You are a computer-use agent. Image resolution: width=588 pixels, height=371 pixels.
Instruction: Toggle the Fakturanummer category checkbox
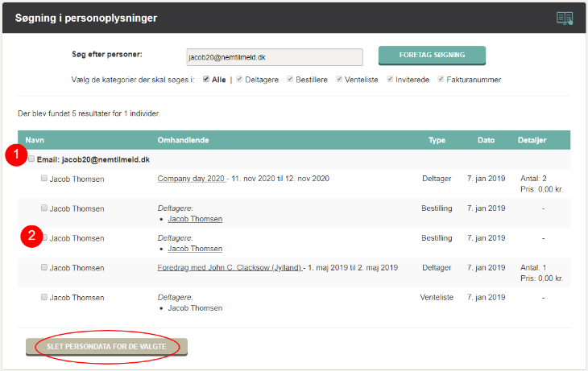point(441,79)
